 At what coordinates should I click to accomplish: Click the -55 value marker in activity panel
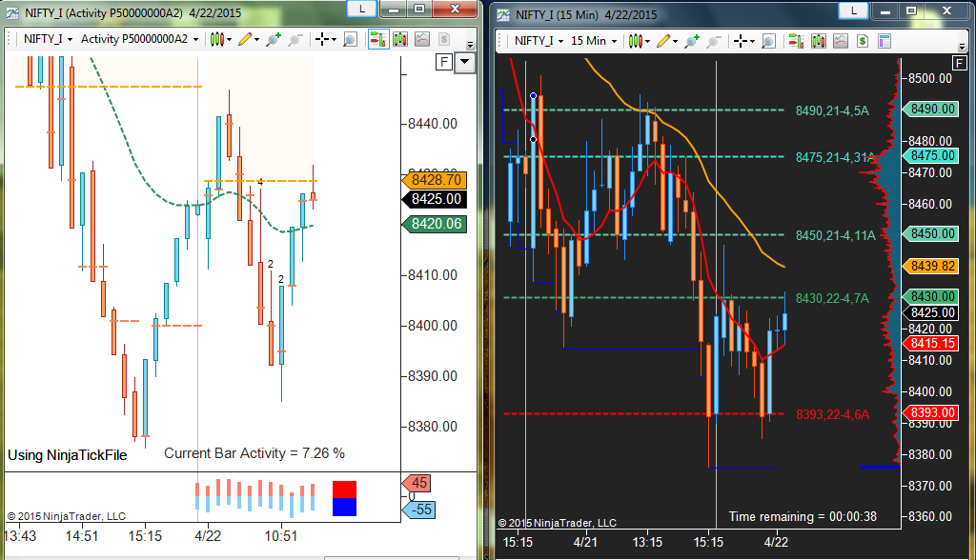coord(419,510)
